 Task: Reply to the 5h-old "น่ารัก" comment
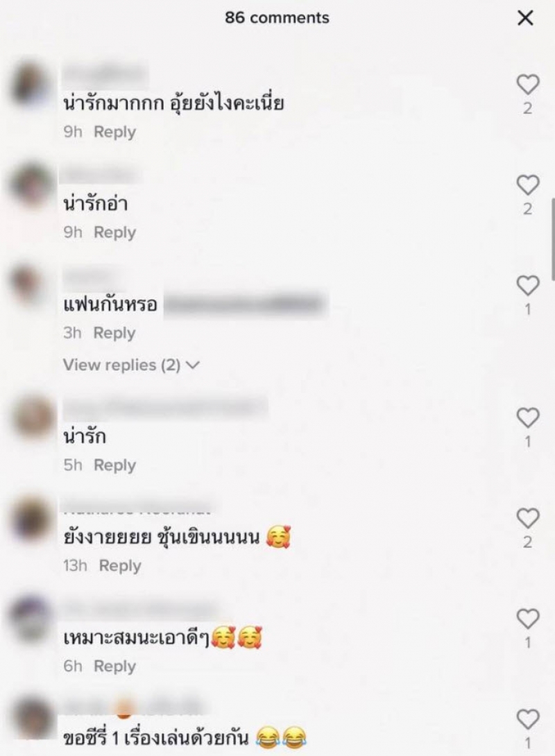click(114, 465)
